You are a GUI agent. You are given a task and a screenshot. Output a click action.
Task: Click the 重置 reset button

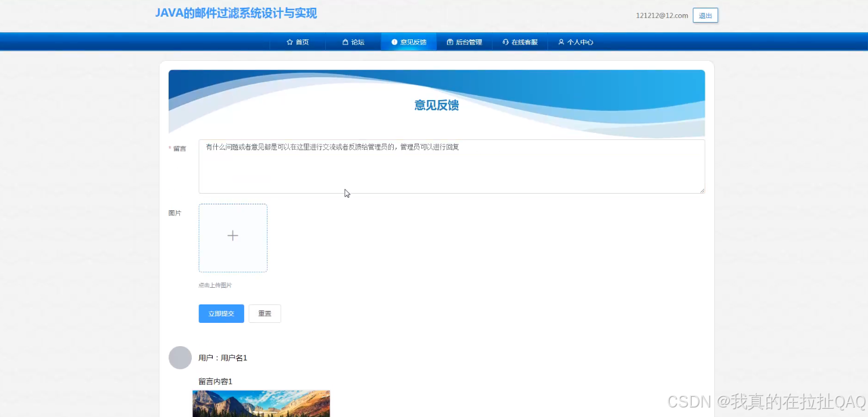[x=265, y=313]
